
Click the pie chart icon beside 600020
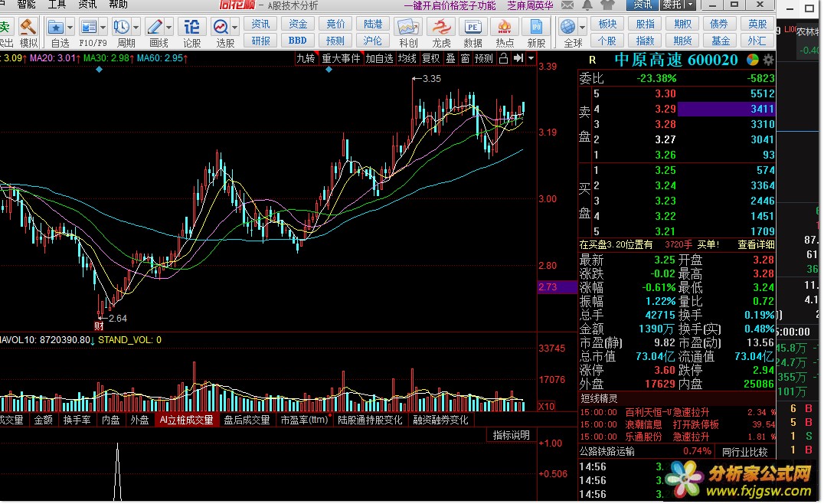(753, 60)
